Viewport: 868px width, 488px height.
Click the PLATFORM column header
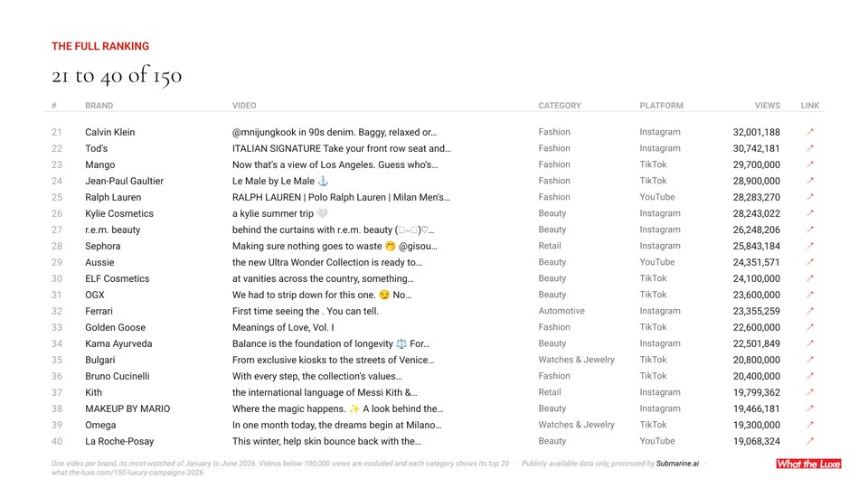[662, 105]
